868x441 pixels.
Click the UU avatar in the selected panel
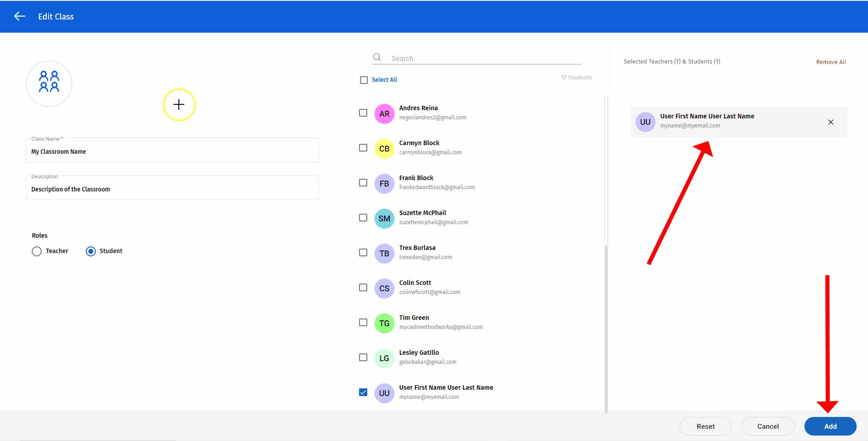[645, 122]
